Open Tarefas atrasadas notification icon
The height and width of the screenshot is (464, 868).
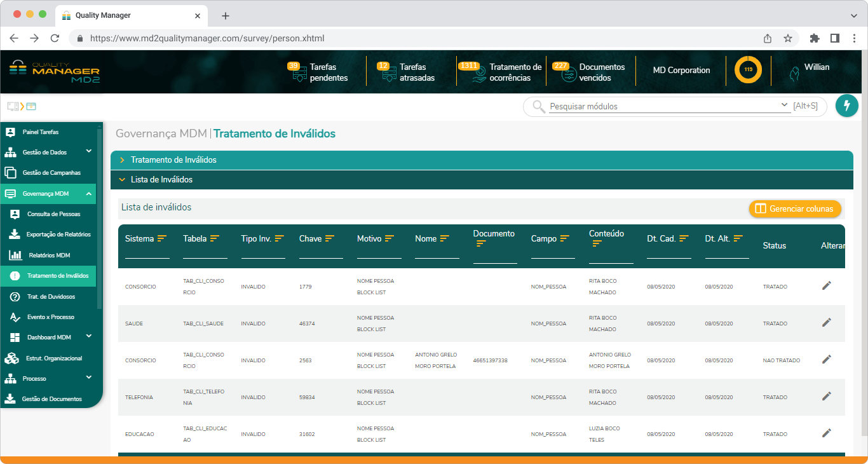point(388,73)
